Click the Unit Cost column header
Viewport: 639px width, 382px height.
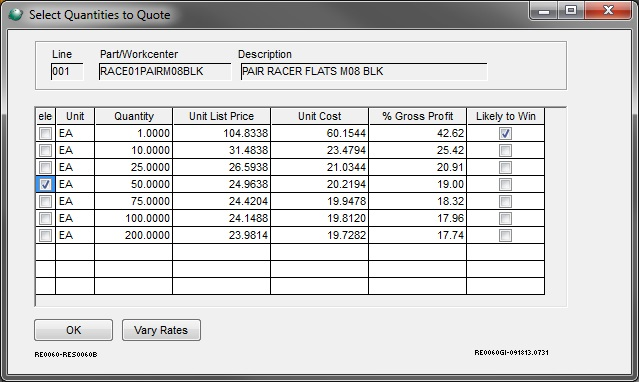[x=320, y=116]
